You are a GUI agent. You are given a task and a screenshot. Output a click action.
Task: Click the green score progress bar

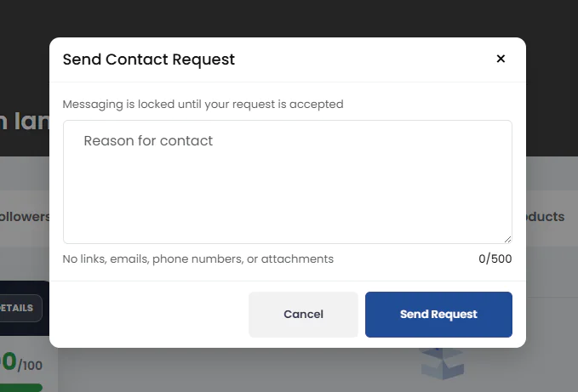point(20,388)
